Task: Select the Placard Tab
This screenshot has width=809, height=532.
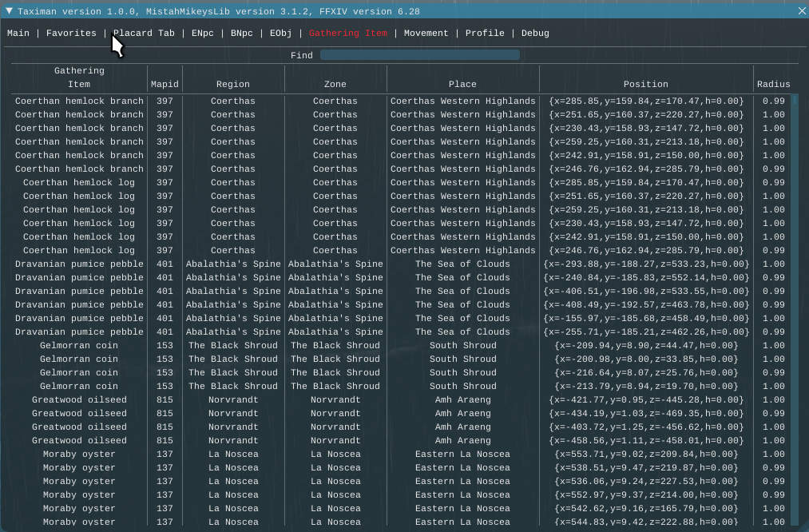Action: pos(144,34)
